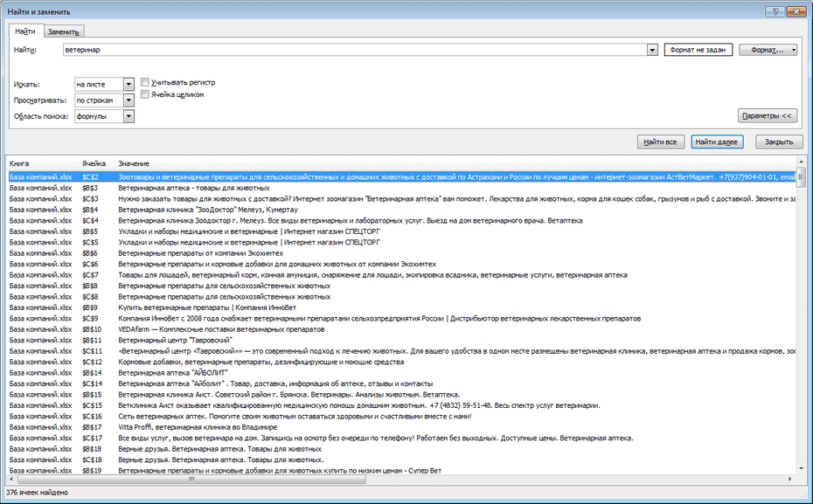Select the result 'Ветеринарная аптека "АЙБОЛИТ"'
Image resolution: width=813 pixels, height=504 pixels.
coord(401,373)
